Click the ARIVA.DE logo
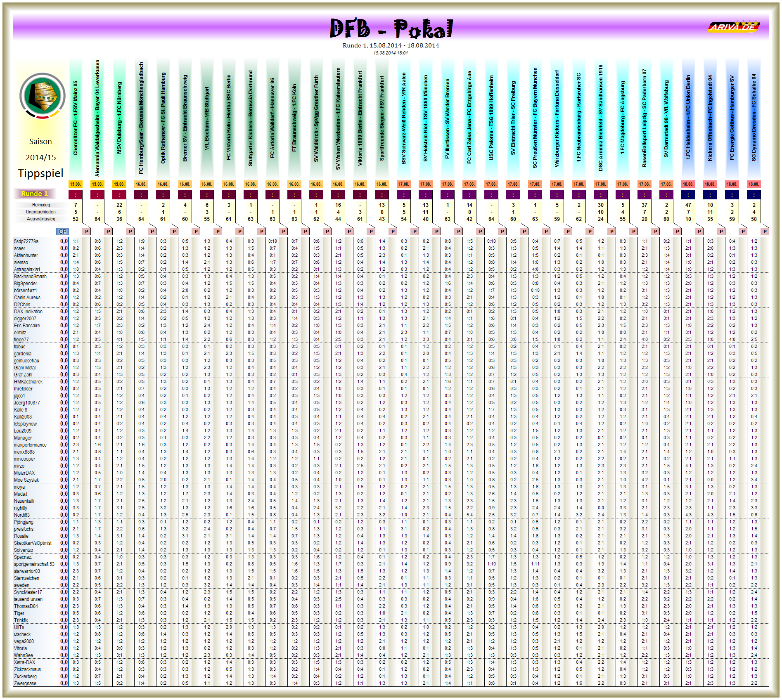The width and height of the screenshot is (782, 700). click(734, 27)
